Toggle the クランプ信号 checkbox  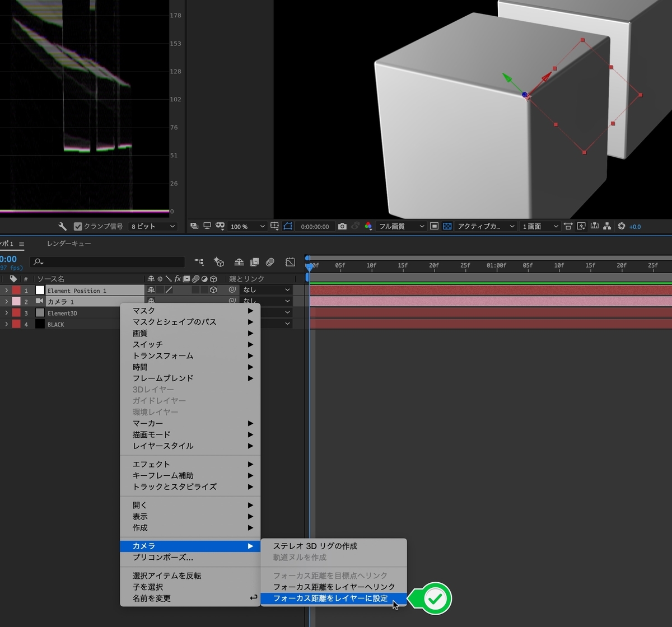[78, 226]
